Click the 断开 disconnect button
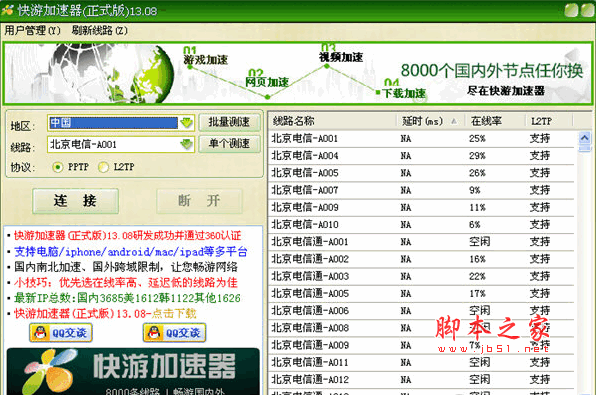Screen dimensions: 596x395 (x=199, y=201)
